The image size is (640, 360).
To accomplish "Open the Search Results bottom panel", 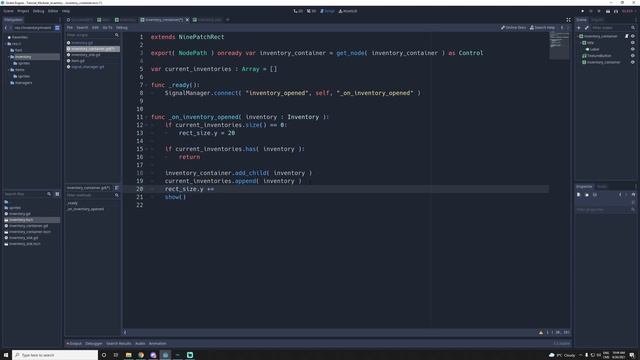I will [119, 344].
